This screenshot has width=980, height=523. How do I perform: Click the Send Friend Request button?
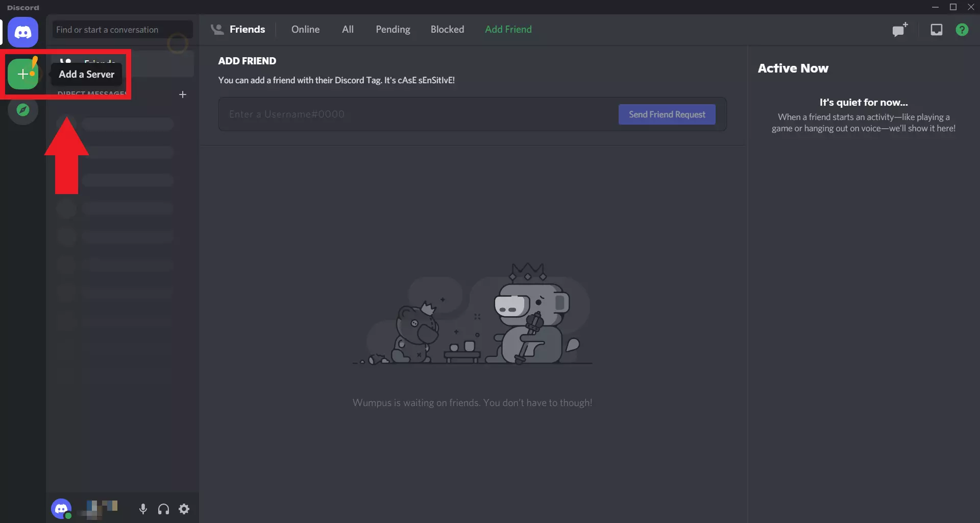tap(667, 114)
